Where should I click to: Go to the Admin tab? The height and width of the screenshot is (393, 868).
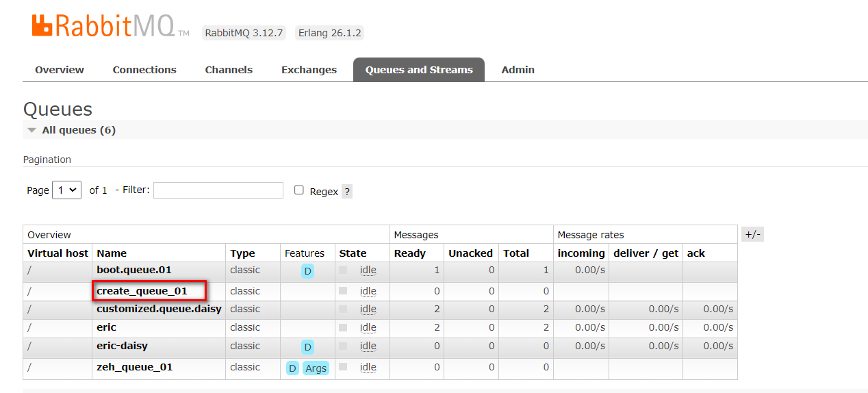518,70
